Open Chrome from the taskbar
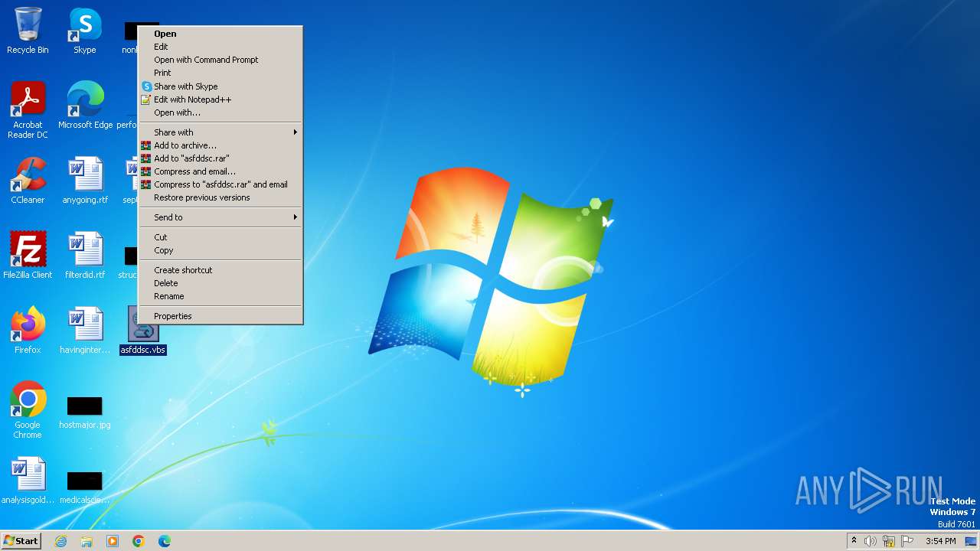This screenshot has height=551, width=980. (x=139, y=541)
